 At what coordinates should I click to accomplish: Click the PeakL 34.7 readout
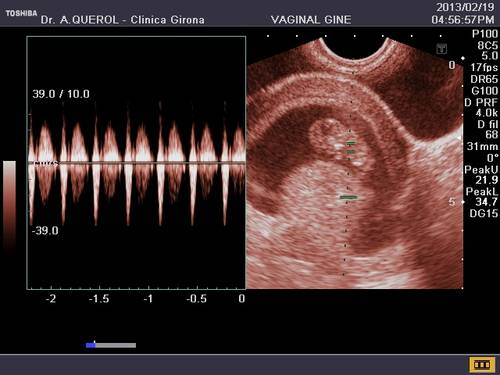[482, 197]
